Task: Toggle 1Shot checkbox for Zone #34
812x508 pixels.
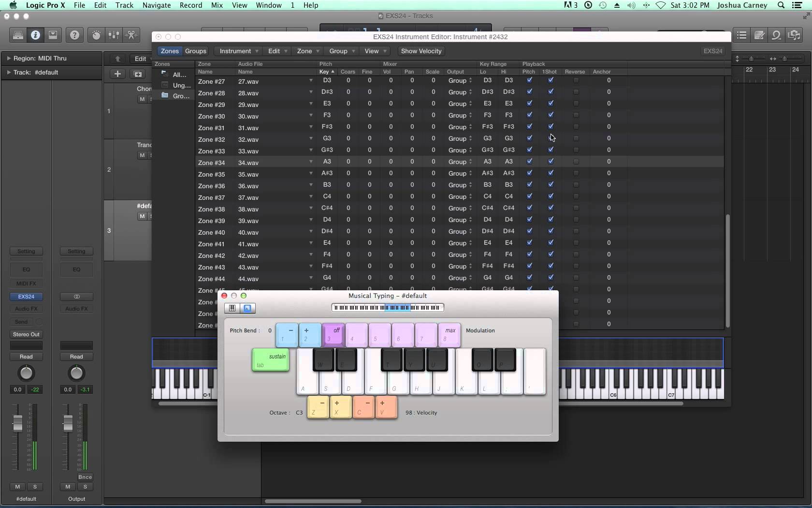Action: coord(551,162)
